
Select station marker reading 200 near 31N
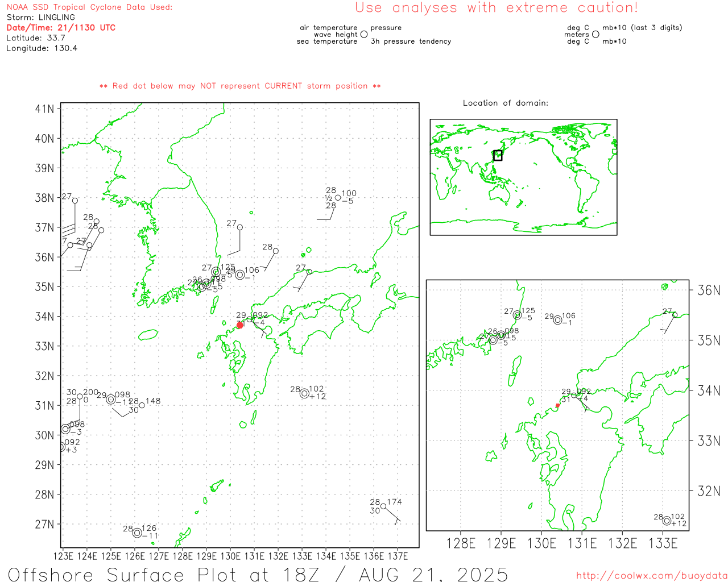click(x=80, y=397)
